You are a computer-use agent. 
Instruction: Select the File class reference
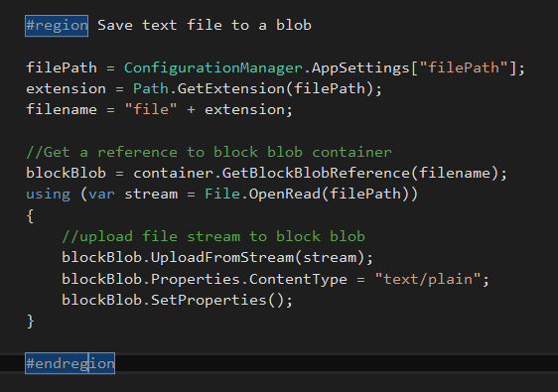coord(222,194)
